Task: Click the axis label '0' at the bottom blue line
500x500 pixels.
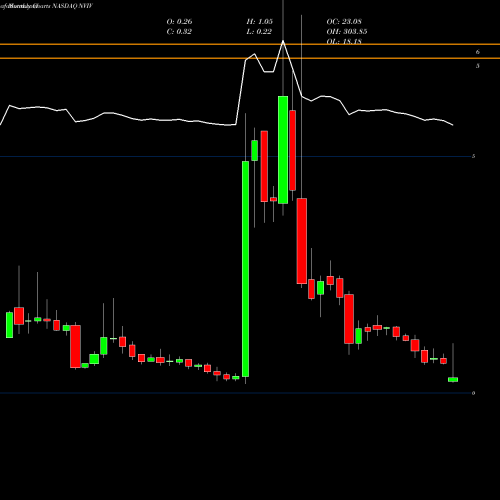Action: point(473,393)
